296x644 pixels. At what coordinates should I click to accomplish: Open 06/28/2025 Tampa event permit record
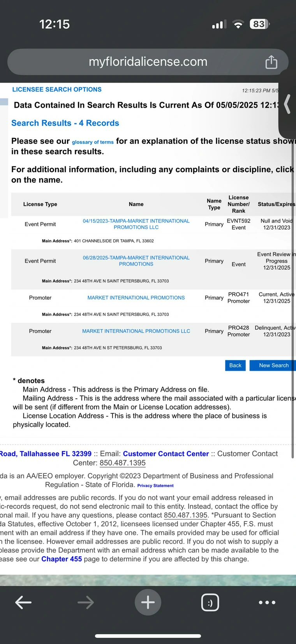(136, 261)
